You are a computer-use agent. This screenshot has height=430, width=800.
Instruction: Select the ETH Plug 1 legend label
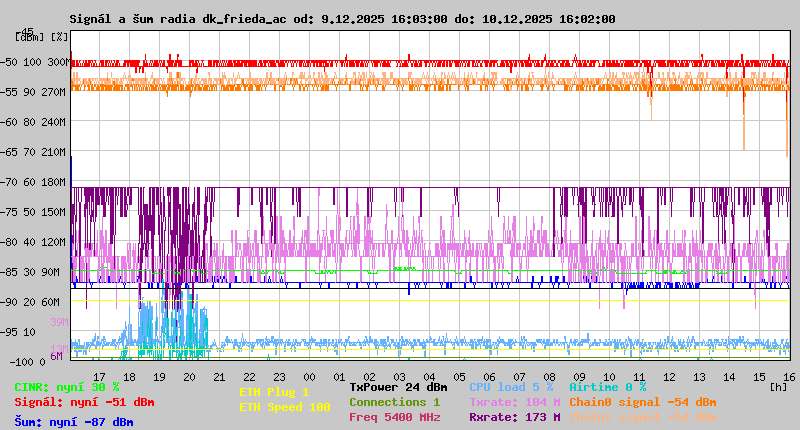pos(274,392)
